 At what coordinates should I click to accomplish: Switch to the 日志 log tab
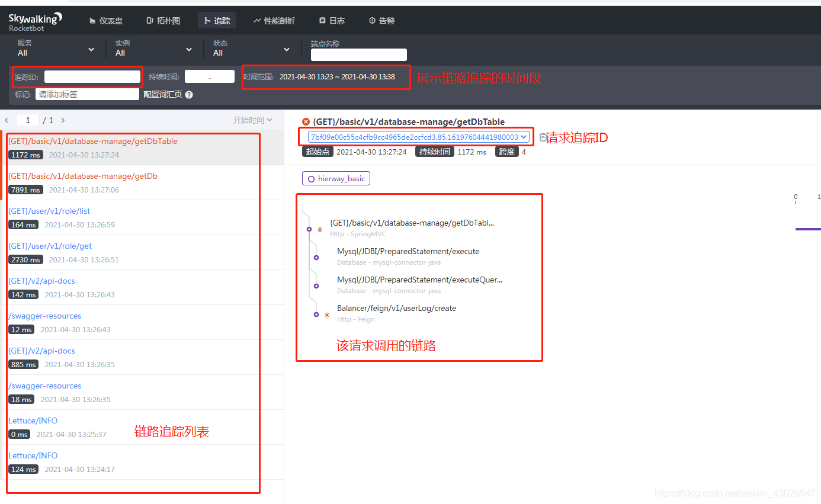[332, 21]
